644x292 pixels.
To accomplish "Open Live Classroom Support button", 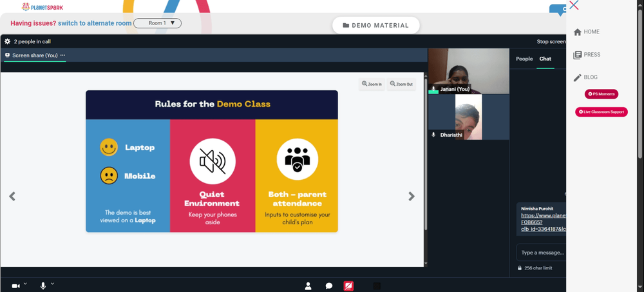I will (601, 112).
